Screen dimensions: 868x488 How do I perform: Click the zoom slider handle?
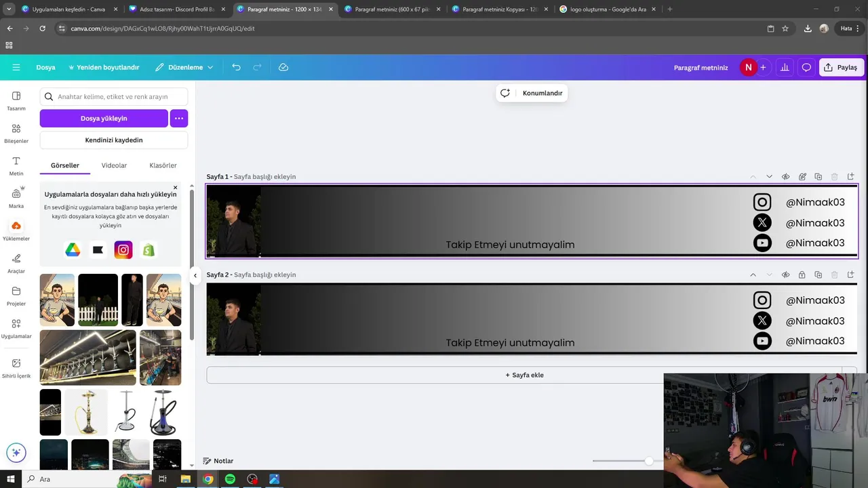point(649,461)
